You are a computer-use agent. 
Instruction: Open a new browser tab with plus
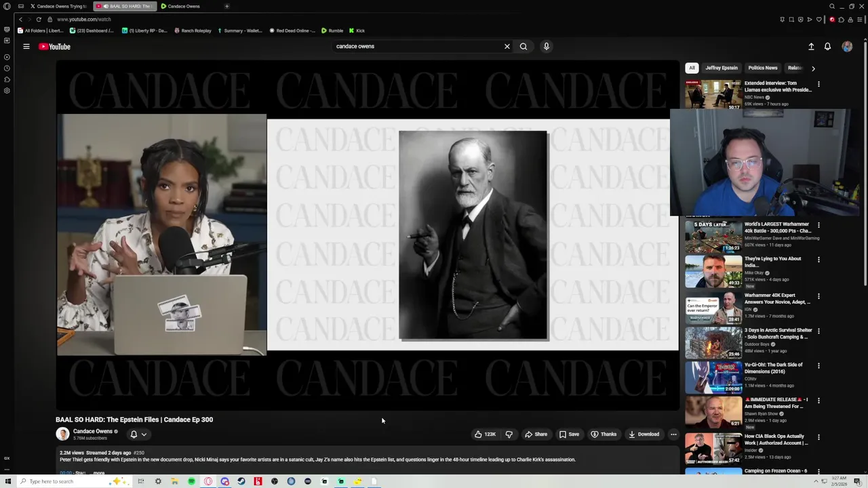click(x=226, y=6)
